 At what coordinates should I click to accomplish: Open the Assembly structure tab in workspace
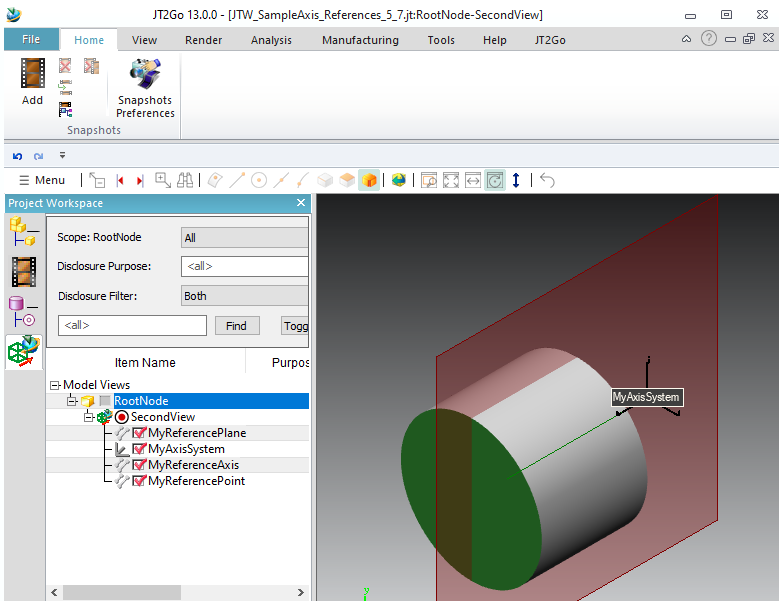coord(23,231)
